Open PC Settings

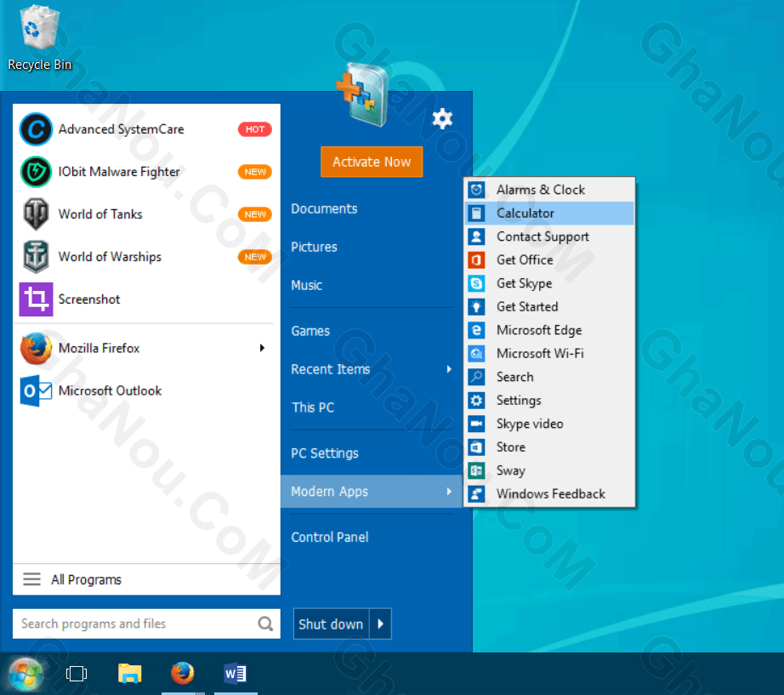(325, 453)
